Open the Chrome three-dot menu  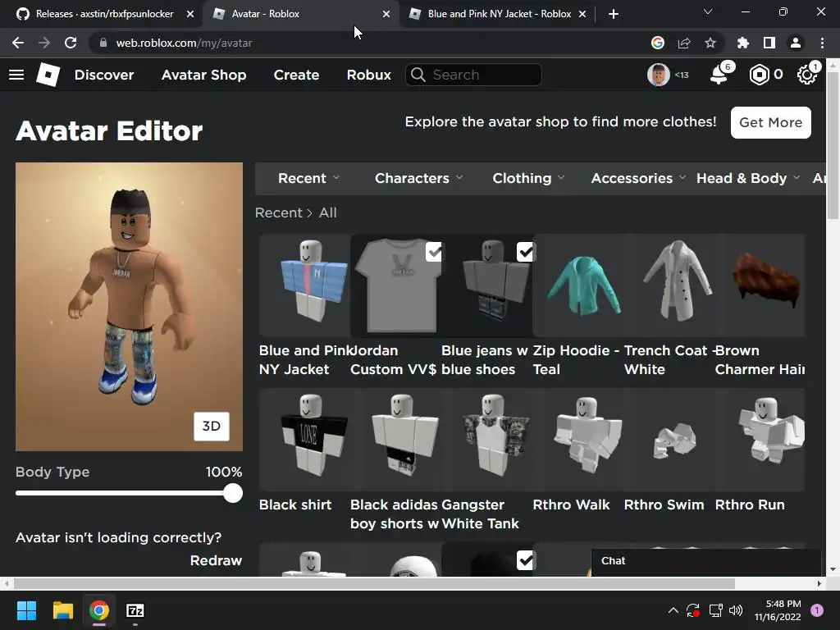coord(822,43)
